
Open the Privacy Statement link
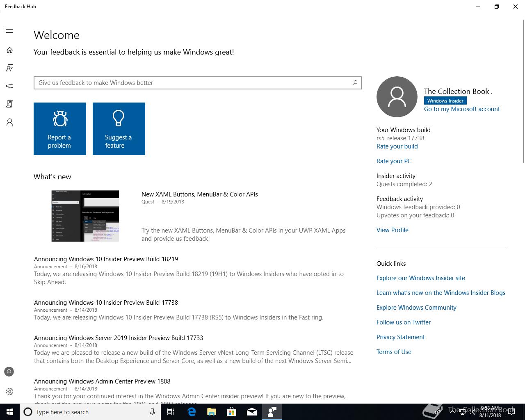coord(401,337)
